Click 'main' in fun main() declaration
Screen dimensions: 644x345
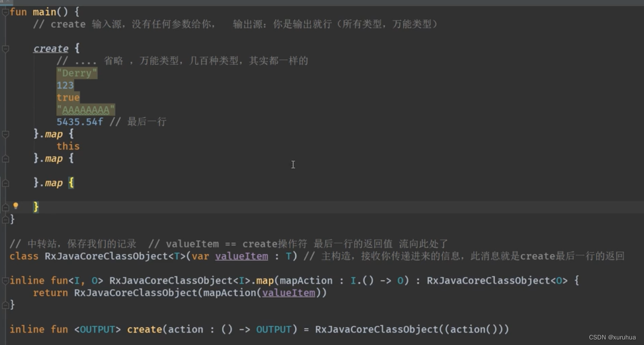click(45, 12)
